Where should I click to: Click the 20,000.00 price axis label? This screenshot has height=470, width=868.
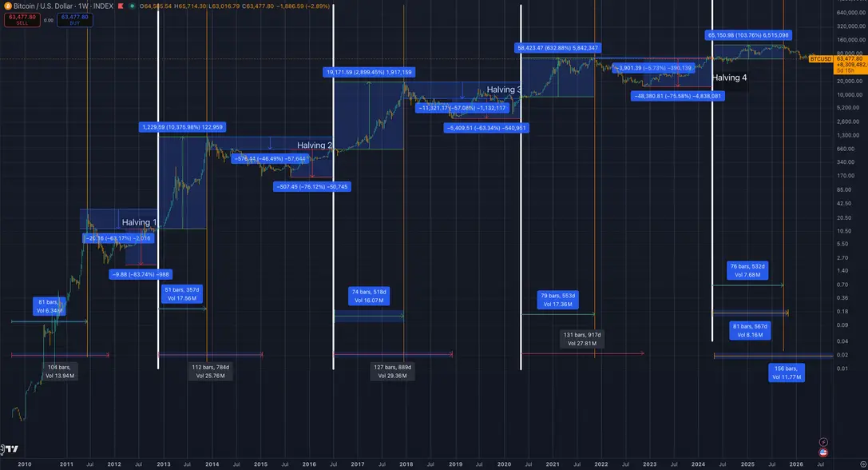(850, 81)
